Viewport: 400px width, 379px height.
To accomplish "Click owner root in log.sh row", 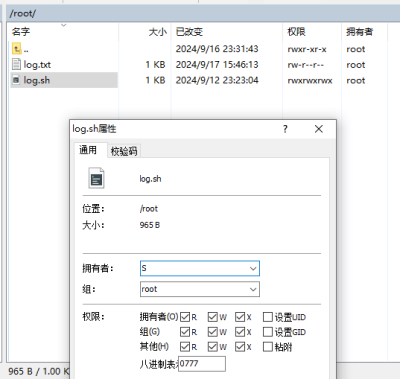I will (x=356, y=80).
